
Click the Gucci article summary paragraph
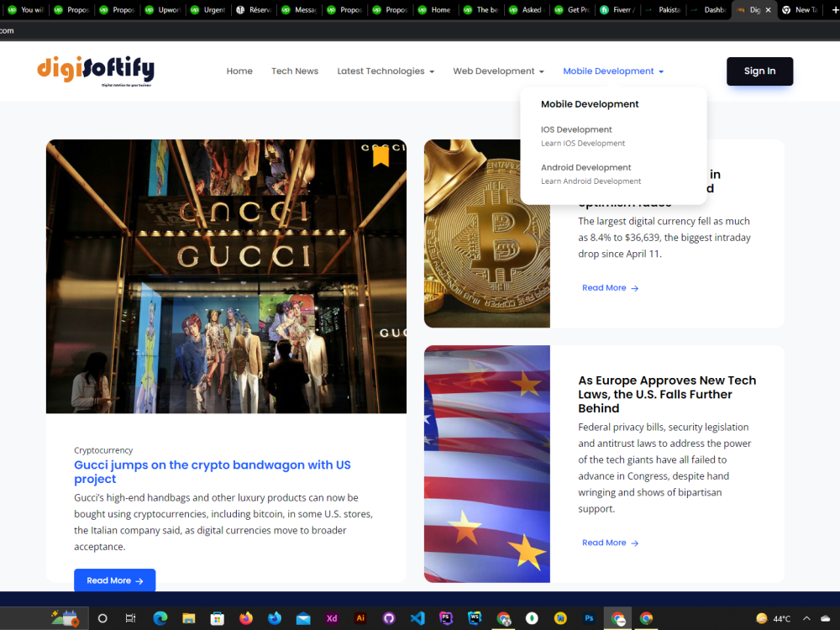coord(223,522)
